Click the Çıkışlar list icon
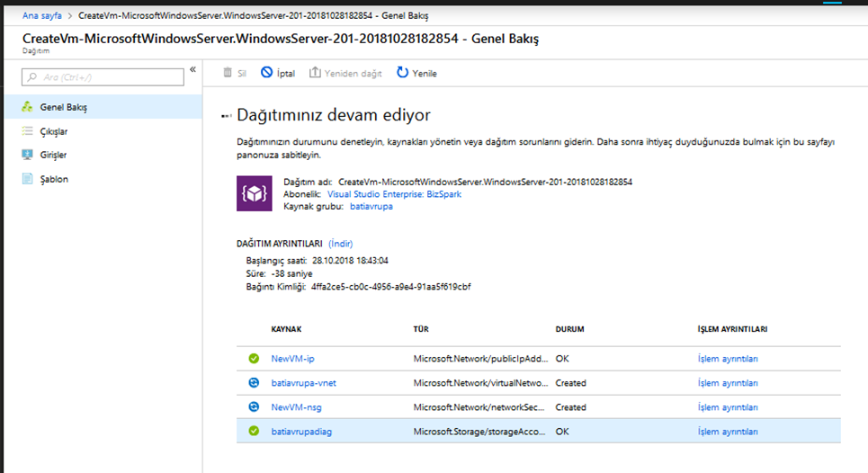 [27, 131]
